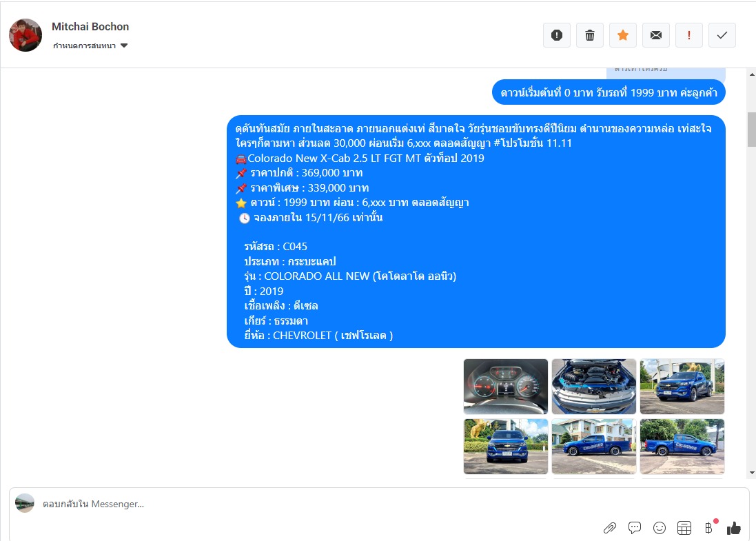Click the 'รุ่น : COLORADO ALL NEW' line
Viewport: 756px width, 541px height.
click(x=350, y=276)
